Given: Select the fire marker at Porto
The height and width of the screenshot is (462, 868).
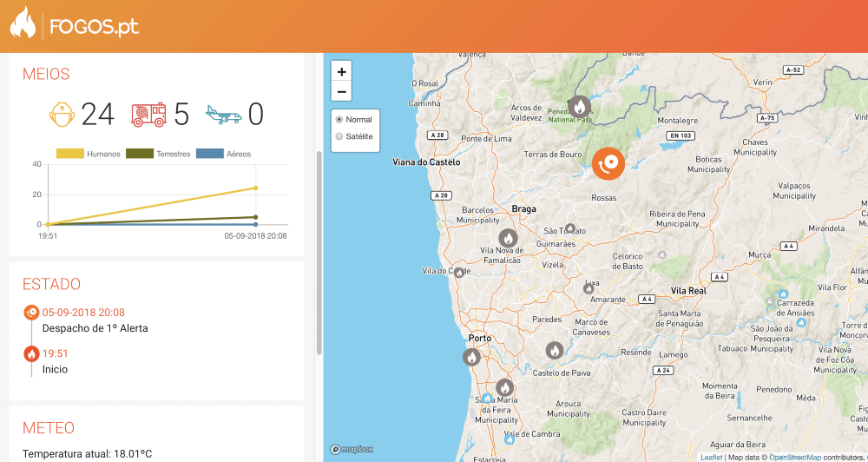Looking at the screenshot, I should tap(470, 356).
